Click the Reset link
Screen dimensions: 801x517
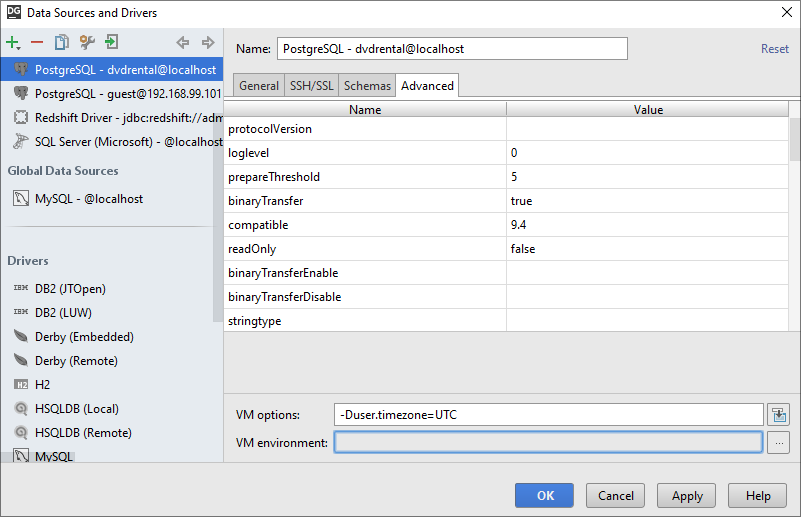775,49
